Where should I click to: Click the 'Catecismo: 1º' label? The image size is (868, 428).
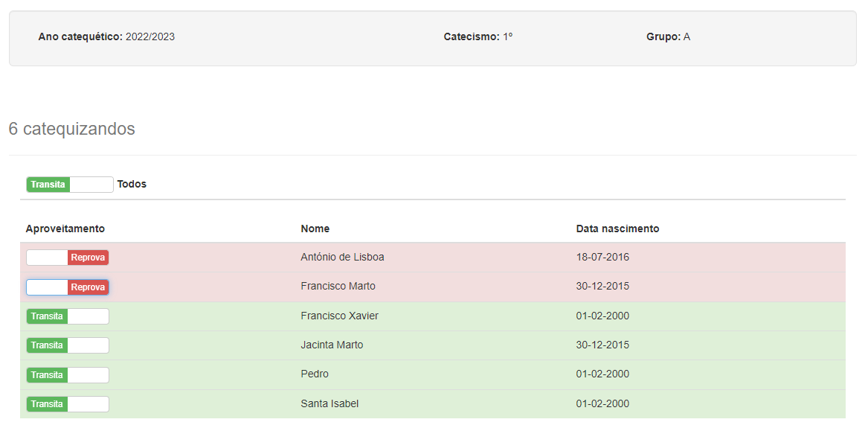click(x=478, y=36)
